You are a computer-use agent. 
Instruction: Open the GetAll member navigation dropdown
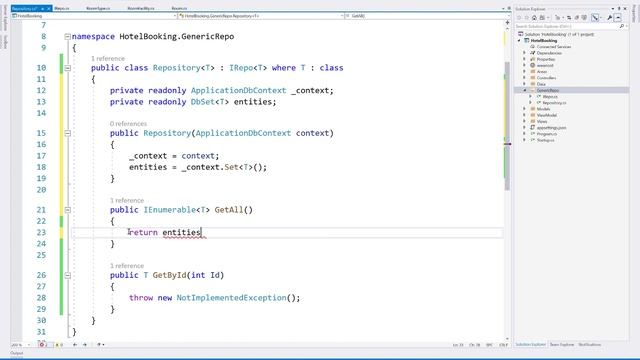[x=426, y=16]
